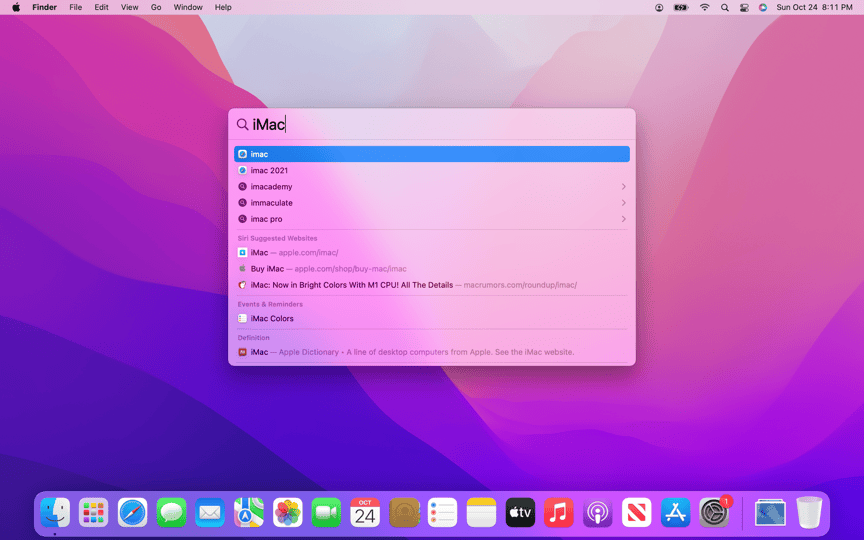Image resolution: width=864 pixels, height=540 pixels.
Task: Open the apple.com/imac/ website suggestion
Action: (432, 252)
